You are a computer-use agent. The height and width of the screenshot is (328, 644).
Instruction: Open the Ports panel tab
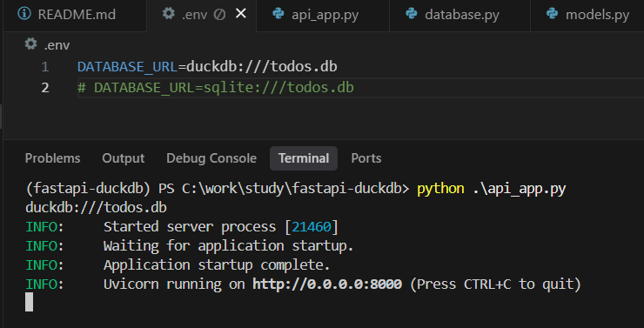click(366, 158)
